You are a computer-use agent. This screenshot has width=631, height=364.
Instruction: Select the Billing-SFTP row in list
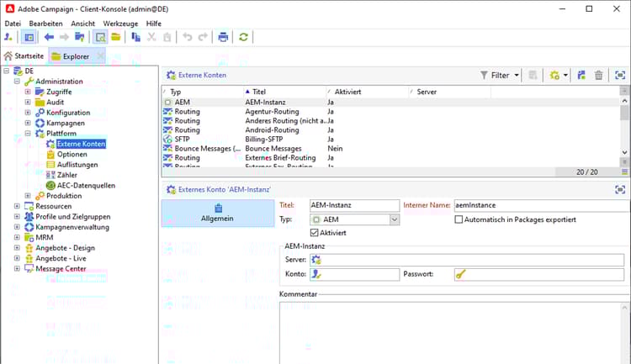point(390,140)
